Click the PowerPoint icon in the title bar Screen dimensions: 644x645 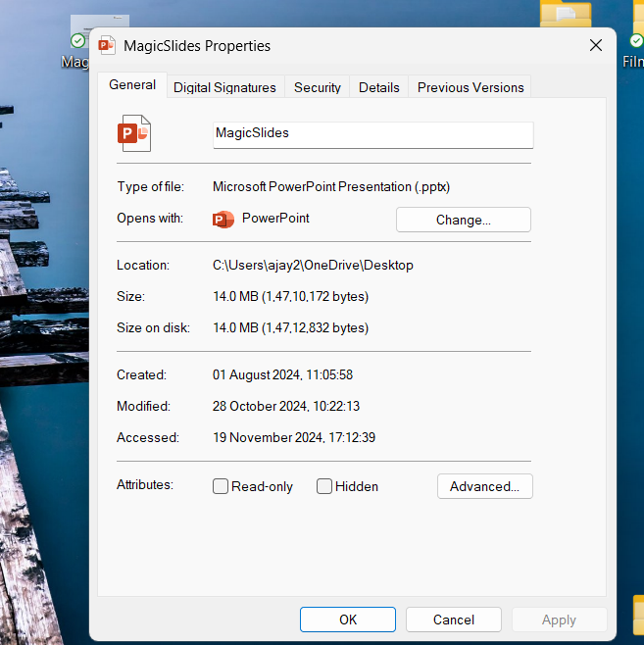(107, 45)
